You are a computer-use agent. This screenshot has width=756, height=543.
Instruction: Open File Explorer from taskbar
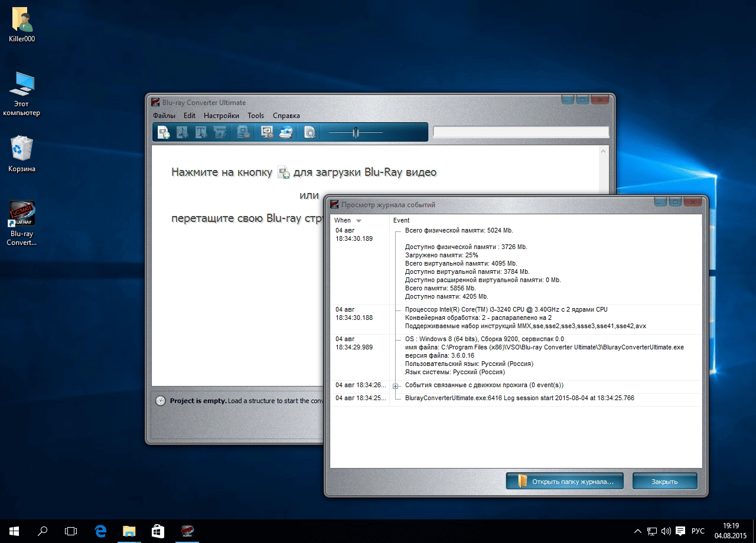click(129, 531)
